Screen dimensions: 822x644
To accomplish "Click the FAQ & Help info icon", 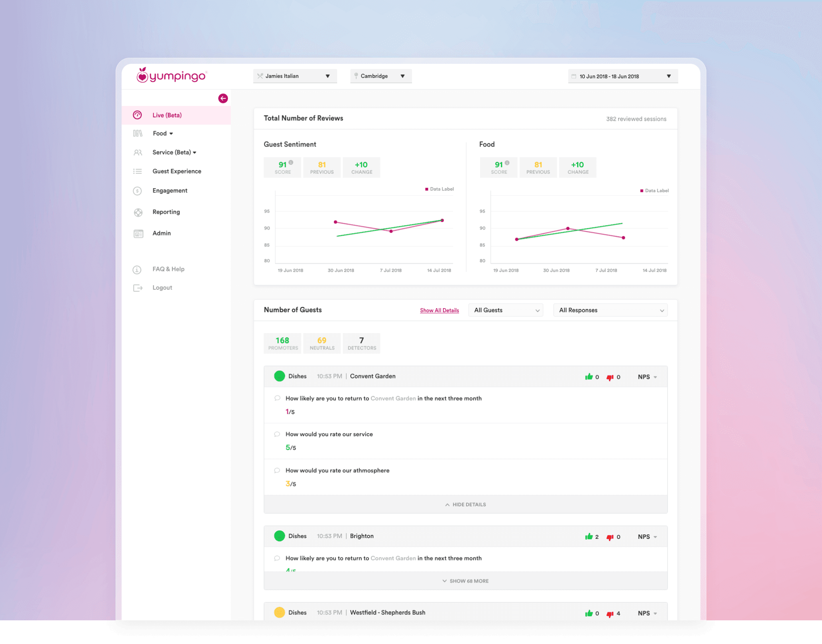I will [137, 270].
